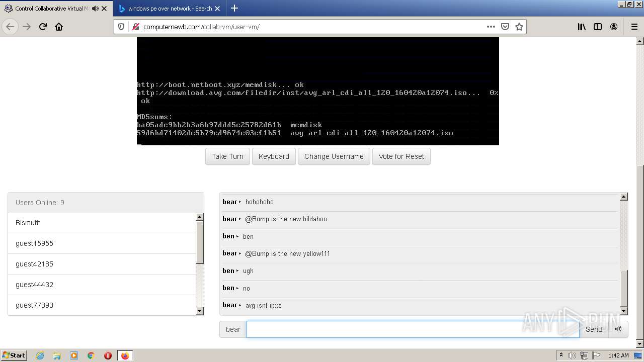Focus the address bar URL field

[x=312, y=27]
